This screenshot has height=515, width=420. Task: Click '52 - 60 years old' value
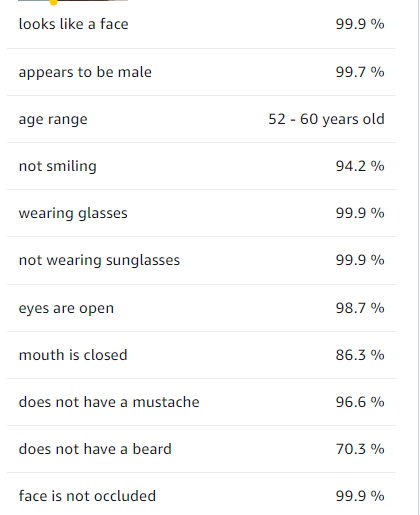tap(326, 119)
